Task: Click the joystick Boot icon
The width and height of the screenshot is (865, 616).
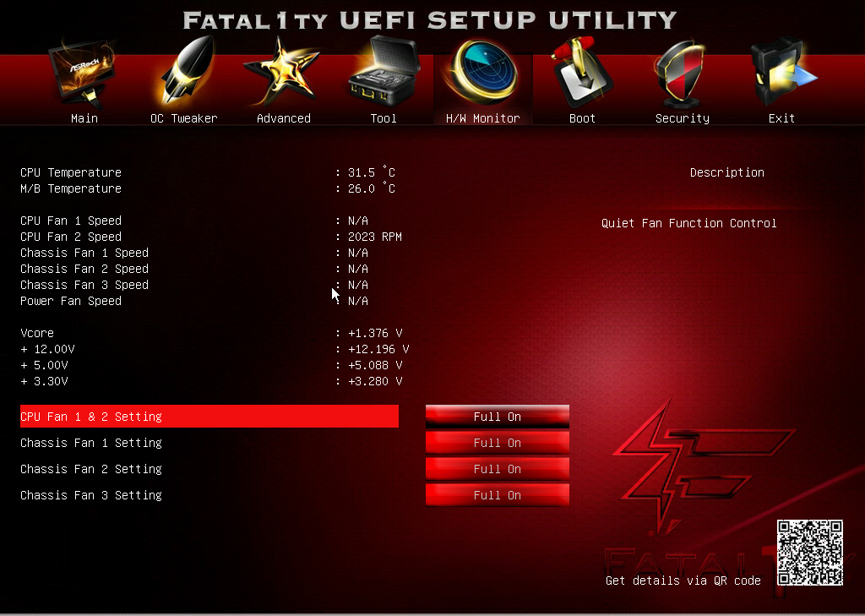Action: click(x=583, y=72)
